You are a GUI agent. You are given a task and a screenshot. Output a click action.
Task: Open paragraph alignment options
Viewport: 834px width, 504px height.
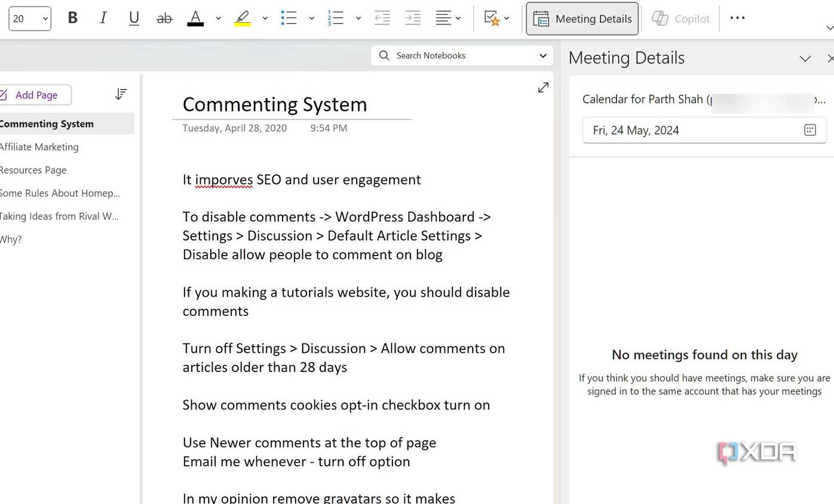pos(449,19)
